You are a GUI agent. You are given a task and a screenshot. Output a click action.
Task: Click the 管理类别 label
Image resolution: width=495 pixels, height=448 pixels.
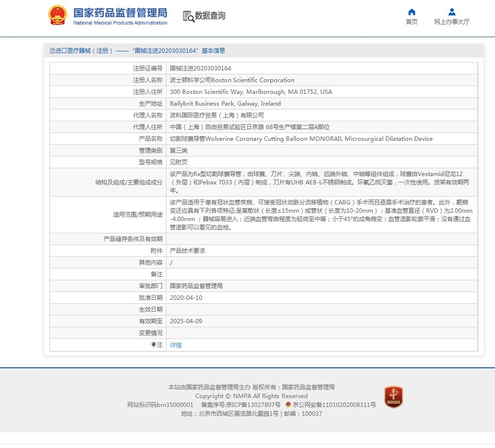click(x=151, y=150)
